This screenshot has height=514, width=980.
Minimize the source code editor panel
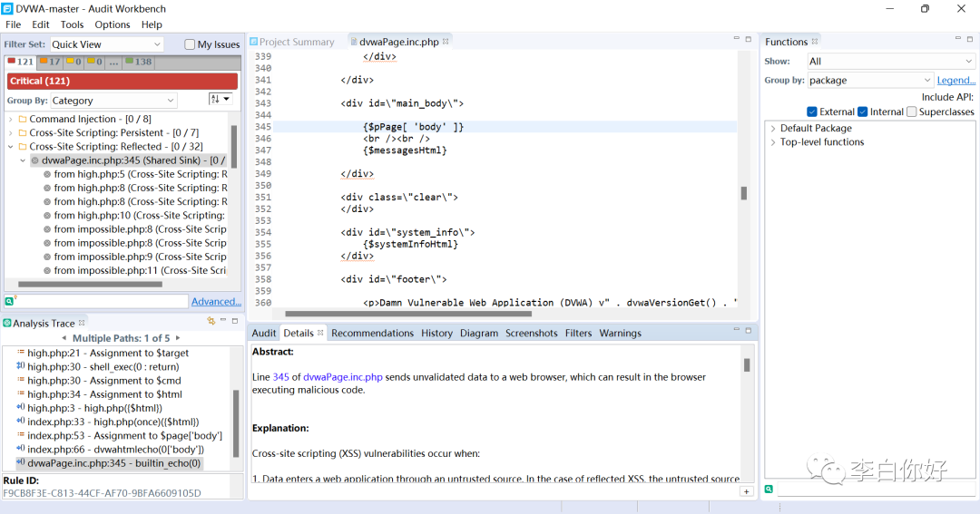[736, 39]
